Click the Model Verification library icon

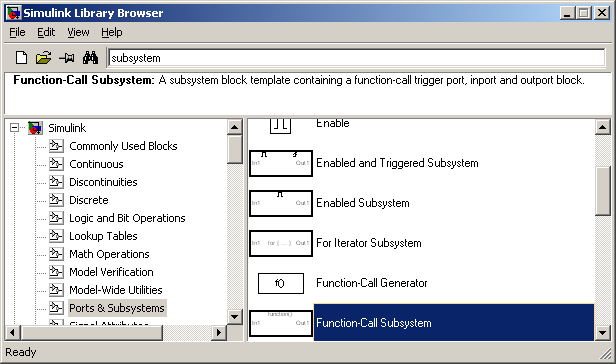point(56,272)
